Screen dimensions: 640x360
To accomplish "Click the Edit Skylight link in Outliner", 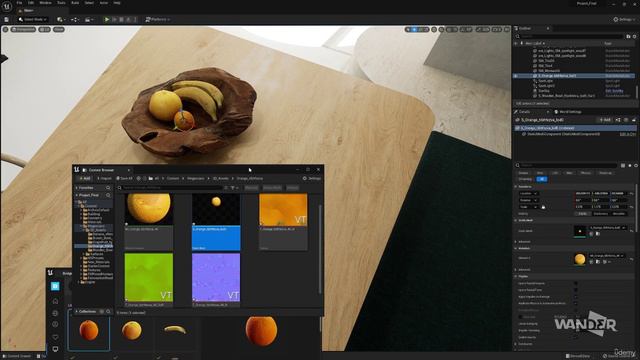I will click(614, 91).
